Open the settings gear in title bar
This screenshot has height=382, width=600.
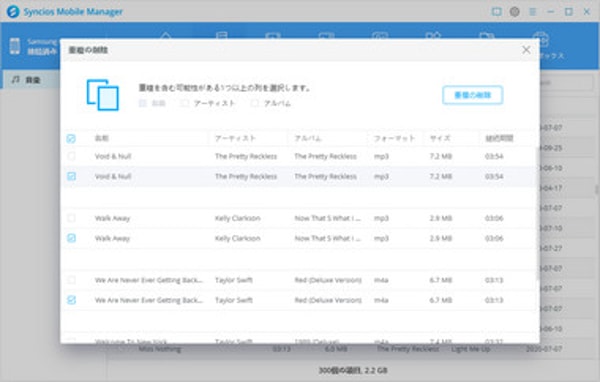click(514, 12)
